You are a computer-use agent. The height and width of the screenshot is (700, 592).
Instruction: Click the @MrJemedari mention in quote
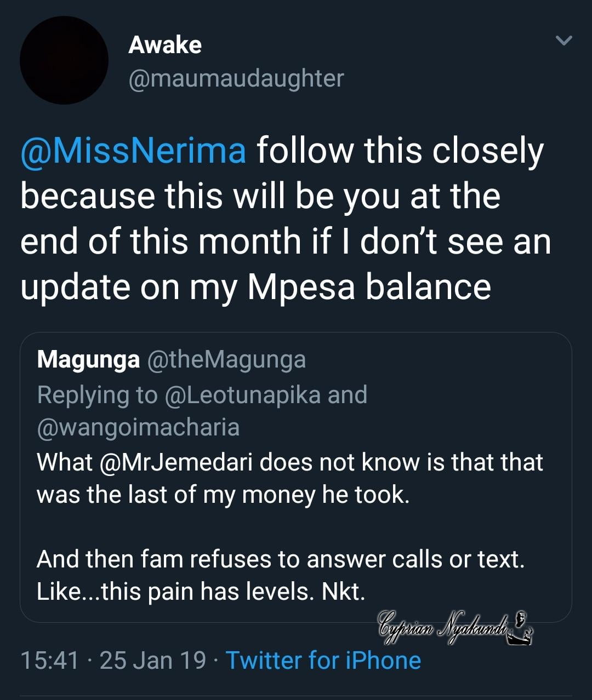tap(177, 462)
